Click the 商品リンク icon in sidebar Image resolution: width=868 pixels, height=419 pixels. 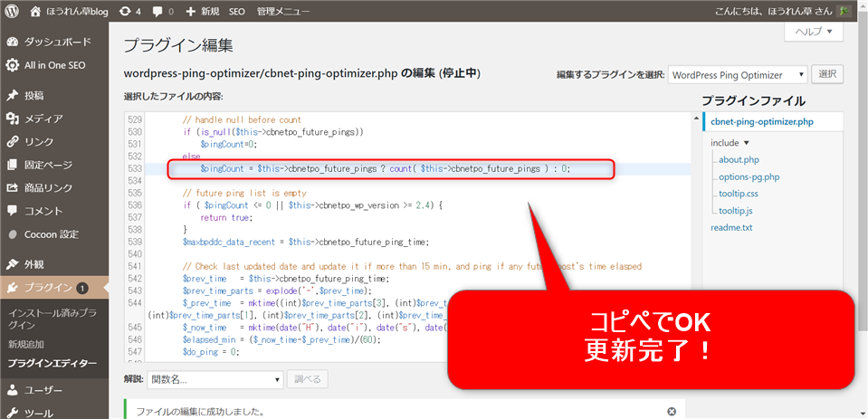13,187
